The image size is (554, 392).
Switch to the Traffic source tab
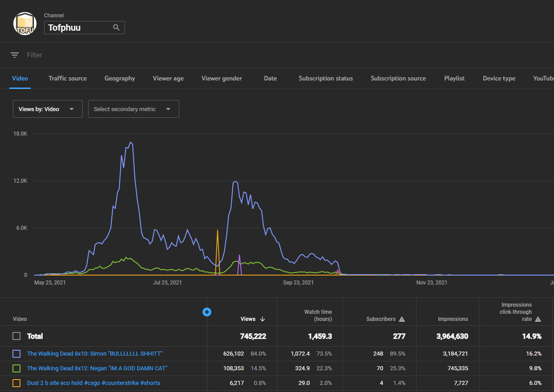click(x=68, y=78)
